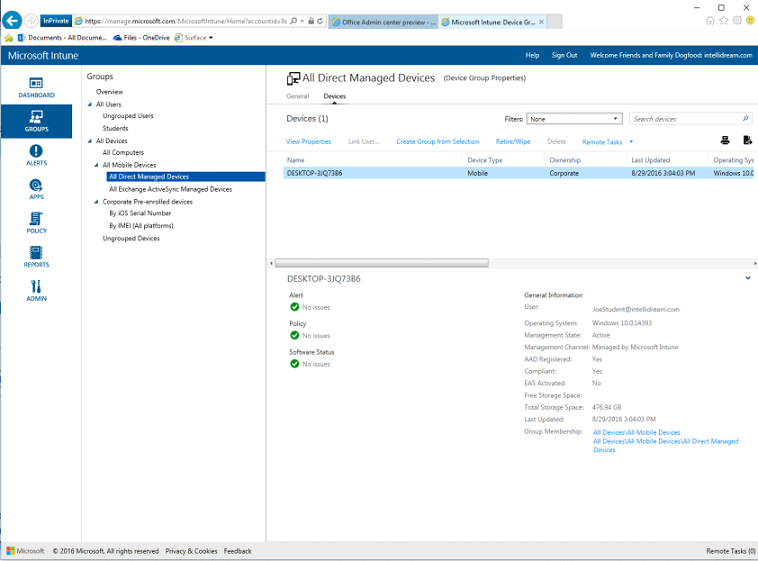
Task: Open the Policy workspace icon
Action: 36,222
